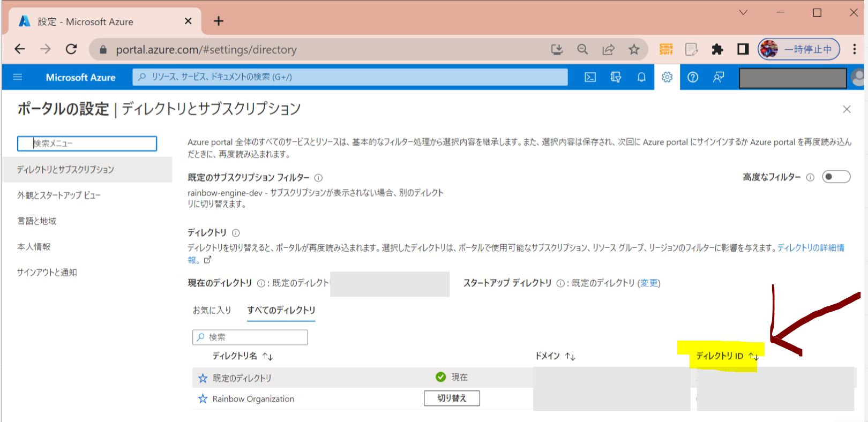Click the directory 検索 search field

pyautogui.click(x=250, y=337)
